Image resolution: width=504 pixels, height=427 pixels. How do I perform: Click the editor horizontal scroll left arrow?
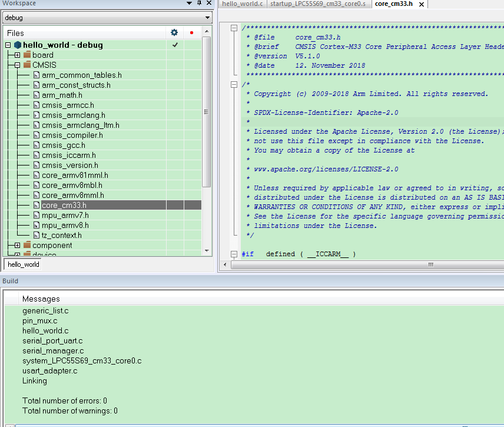tap(225, 264)
